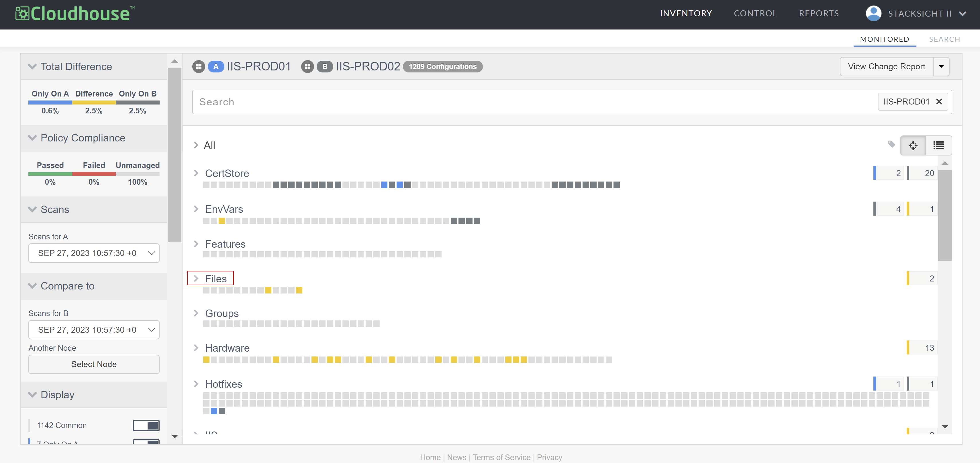The width and height of the screenshot is (980, 463).
Task: Click the View Change Report button
Action: (886, 66)
